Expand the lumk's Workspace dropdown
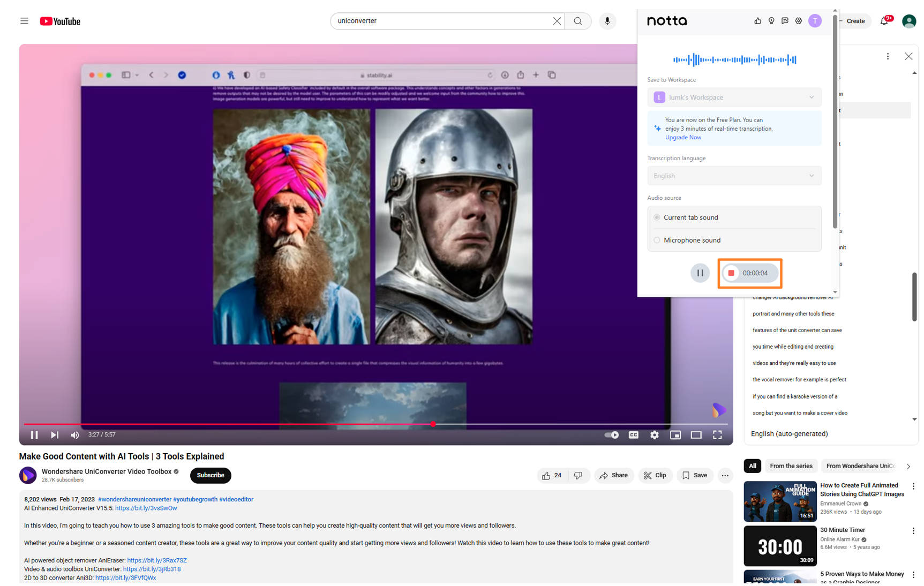The image size is (924, 586). 734,97
